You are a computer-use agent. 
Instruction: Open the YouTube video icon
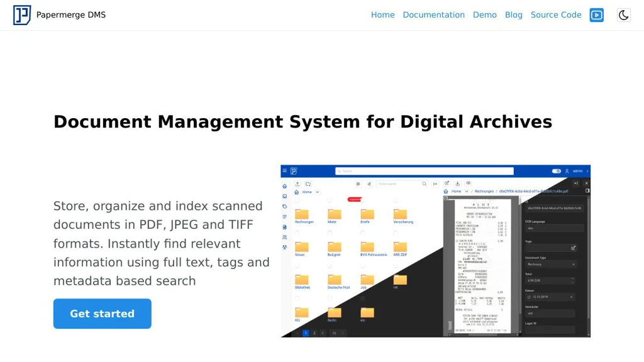click(596, 14)
